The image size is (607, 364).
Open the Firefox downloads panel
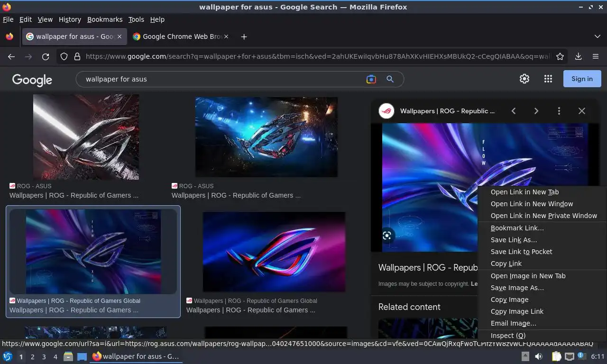(578, 56)
